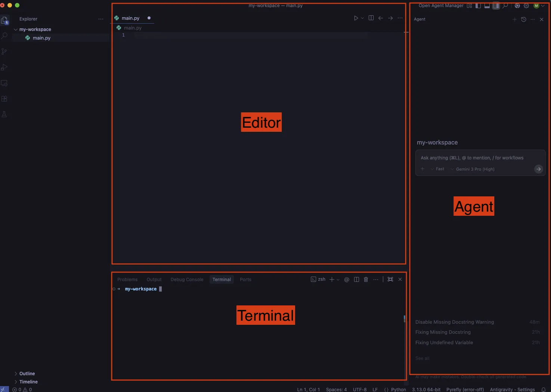
Task: Start a new agent conversation with the plus icon
Action: click(514, 19)
